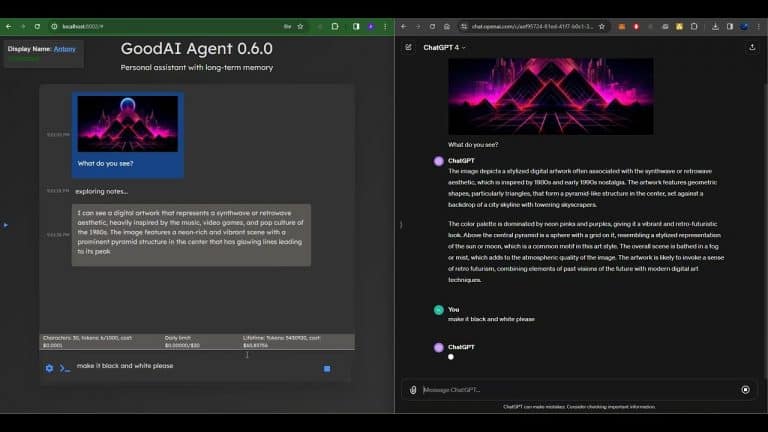Click 'Lifetime' tokens cost readout
The width and height of the screenshot is (768, 432).
[281, 341]
